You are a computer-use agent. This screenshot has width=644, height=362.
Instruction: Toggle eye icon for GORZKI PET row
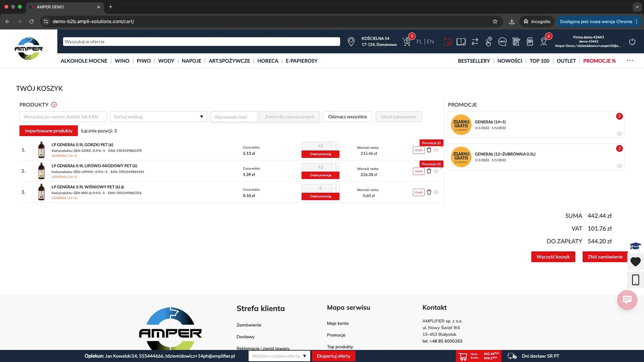click(x=436, y=150)
